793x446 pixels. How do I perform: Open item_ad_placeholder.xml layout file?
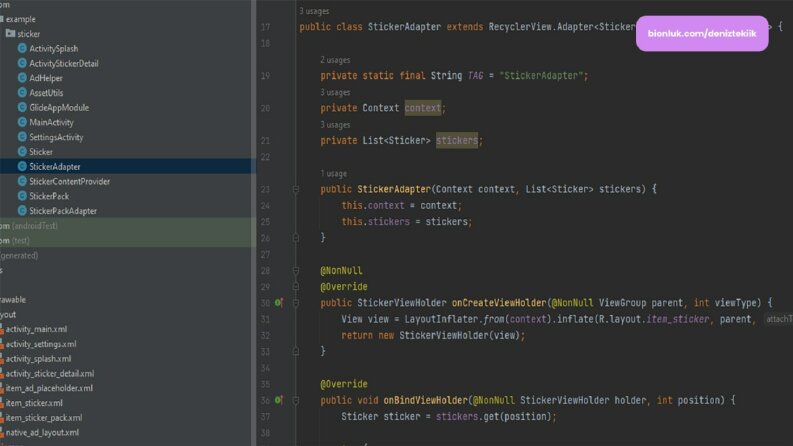[49, 388]
